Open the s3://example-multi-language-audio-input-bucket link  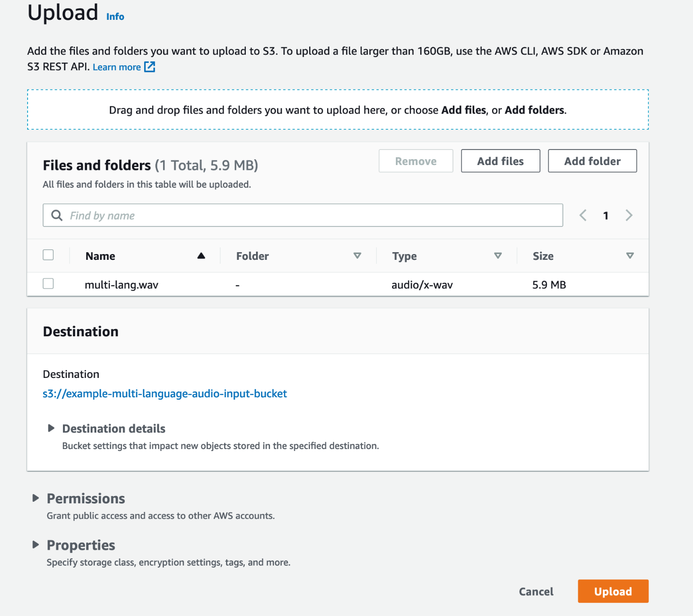tap(165, 393)
